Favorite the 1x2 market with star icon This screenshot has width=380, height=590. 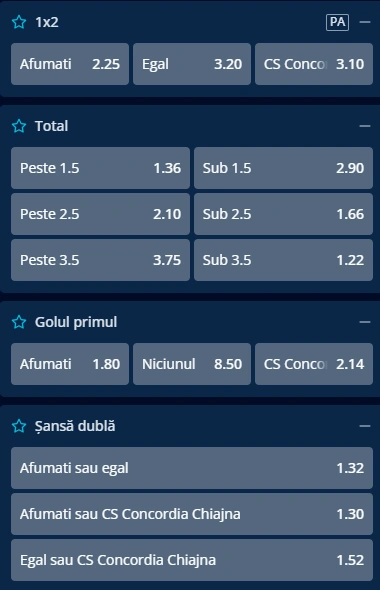tap(19, 22)
